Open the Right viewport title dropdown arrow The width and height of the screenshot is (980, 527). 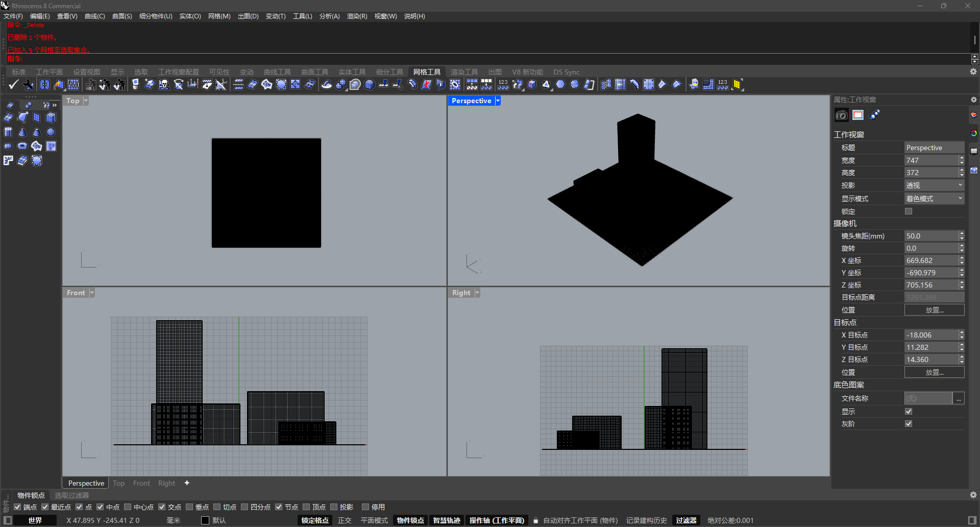[x=477, y=293]
